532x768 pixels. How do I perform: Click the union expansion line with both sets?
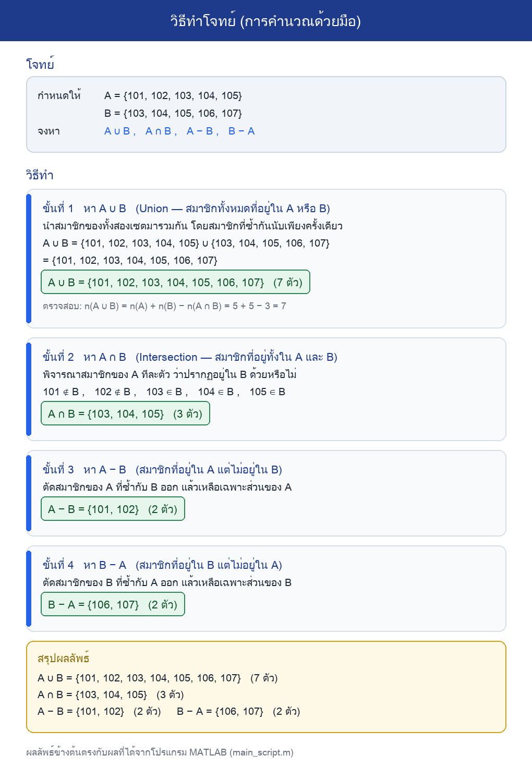tap(186, 243)
